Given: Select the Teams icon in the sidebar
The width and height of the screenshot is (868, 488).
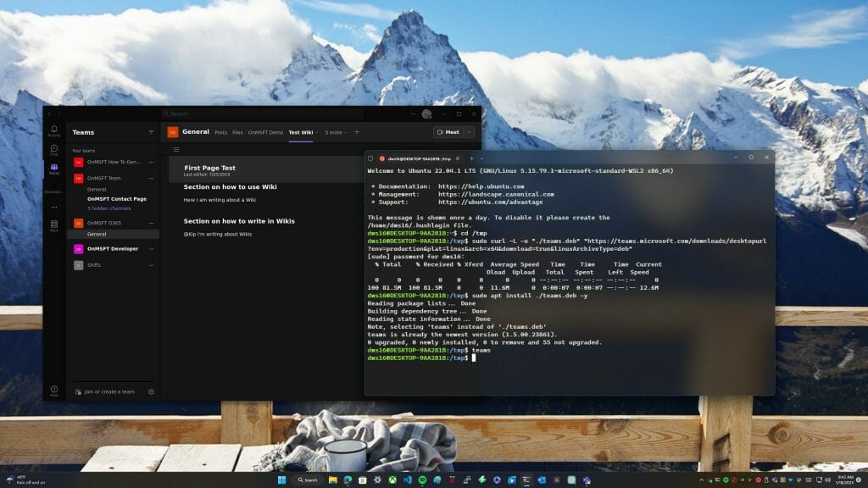Looking at the screenshot, I should [53, 169].
